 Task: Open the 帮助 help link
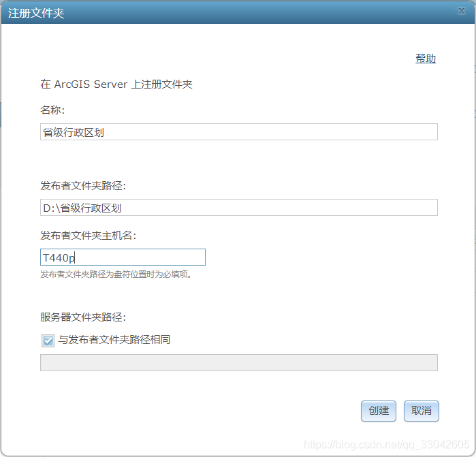pyautogui.click(x=426, y=59)
